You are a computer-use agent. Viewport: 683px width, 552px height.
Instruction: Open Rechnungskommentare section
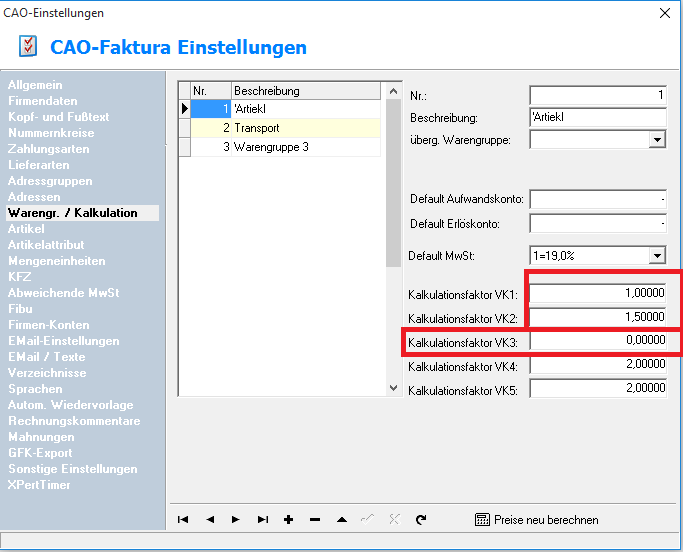click(74, 421)
